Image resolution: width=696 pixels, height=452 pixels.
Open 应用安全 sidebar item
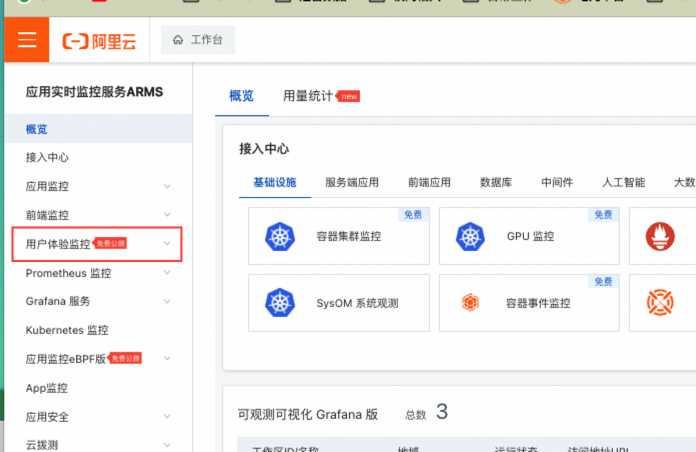click(x=47, y=416)
